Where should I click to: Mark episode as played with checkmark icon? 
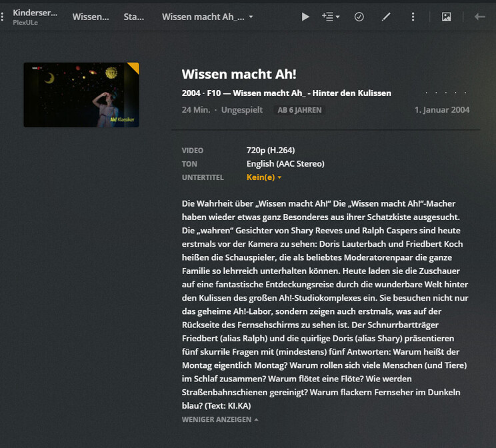pyautogui.click(x=359, y=17)
